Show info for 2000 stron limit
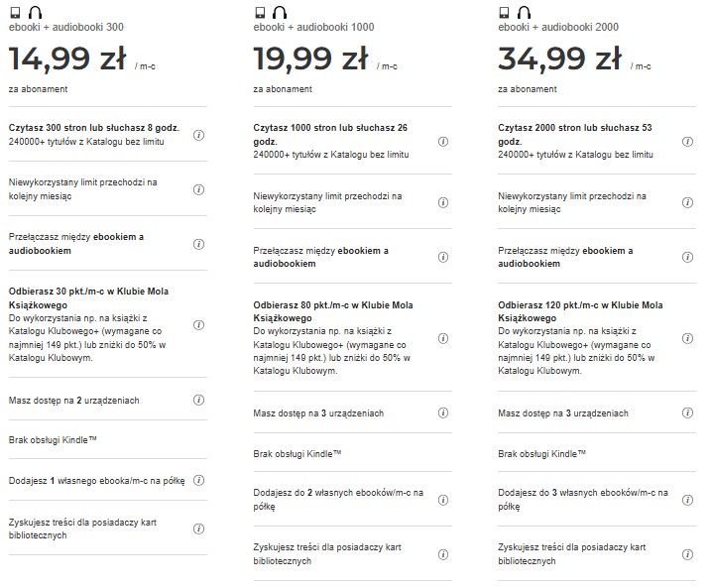This screenshot has width=712, height=588. click(x=687, y=142)
